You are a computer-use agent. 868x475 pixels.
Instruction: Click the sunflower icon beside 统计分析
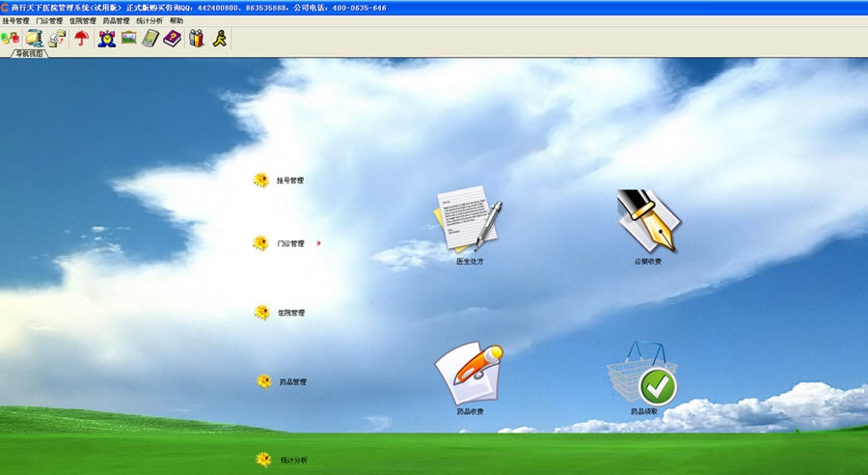coord(263,460)
